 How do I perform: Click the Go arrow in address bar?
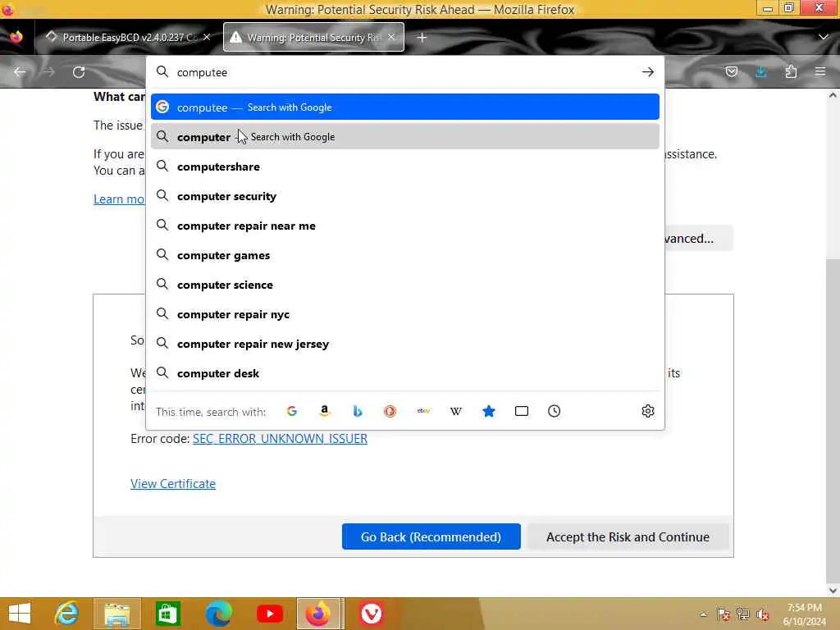[648, 72]
